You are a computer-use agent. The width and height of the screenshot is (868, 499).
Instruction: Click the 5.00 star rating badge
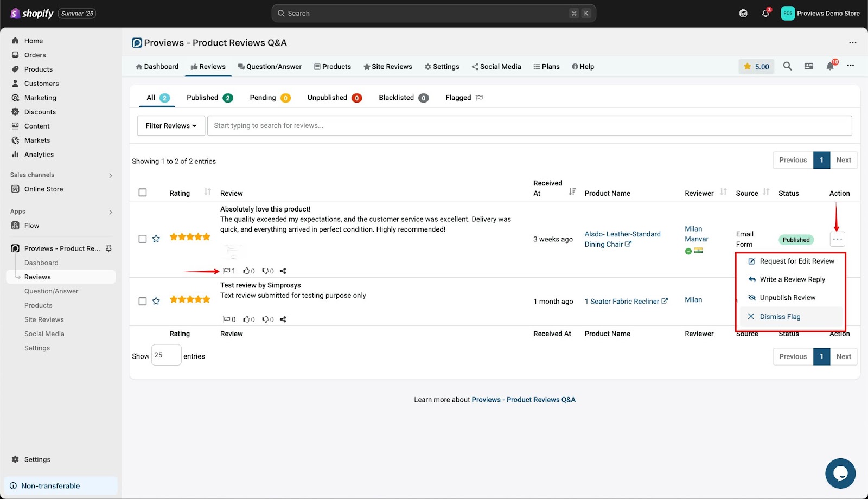[756, 67]
